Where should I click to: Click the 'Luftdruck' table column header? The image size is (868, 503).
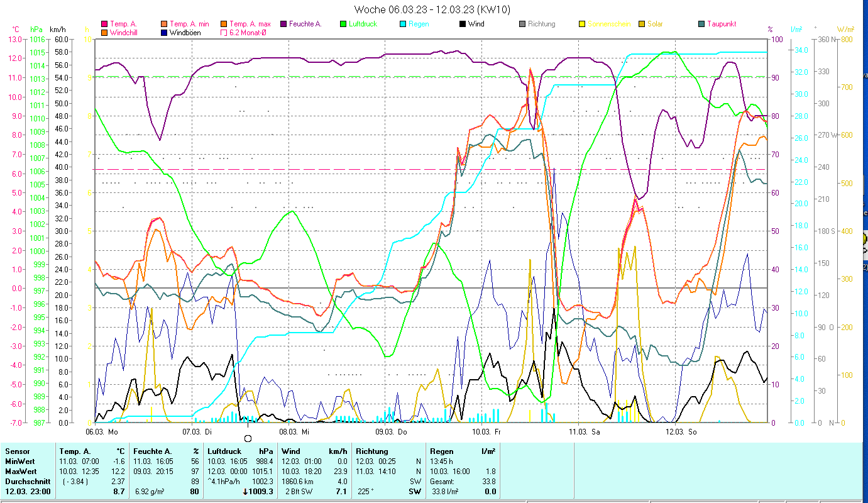[223, 451]
